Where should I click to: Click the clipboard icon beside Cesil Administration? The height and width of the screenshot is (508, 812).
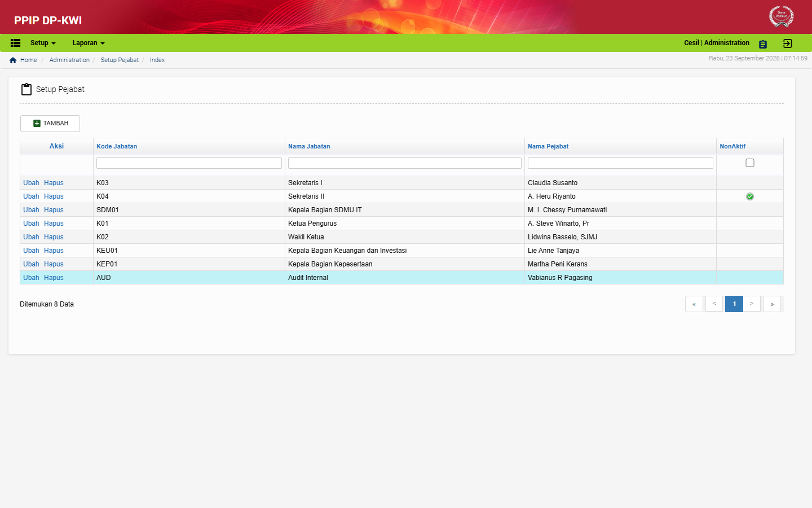coord(763,44)
